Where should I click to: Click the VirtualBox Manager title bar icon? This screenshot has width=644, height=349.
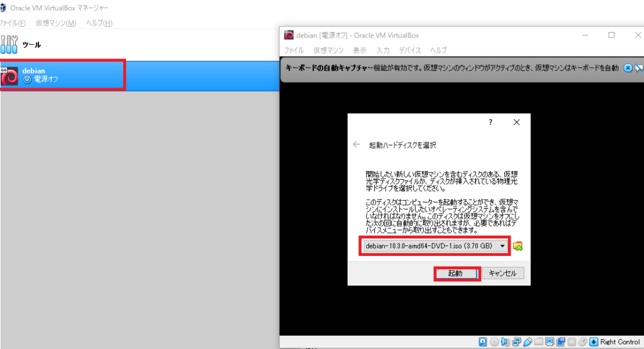click(x=3, y=8)
